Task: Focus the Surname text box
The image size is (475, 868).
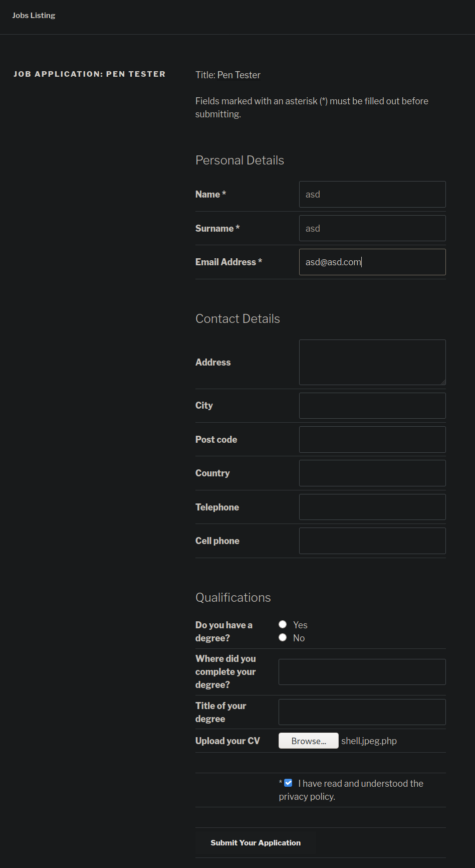Action: click(x=372, y=228)
